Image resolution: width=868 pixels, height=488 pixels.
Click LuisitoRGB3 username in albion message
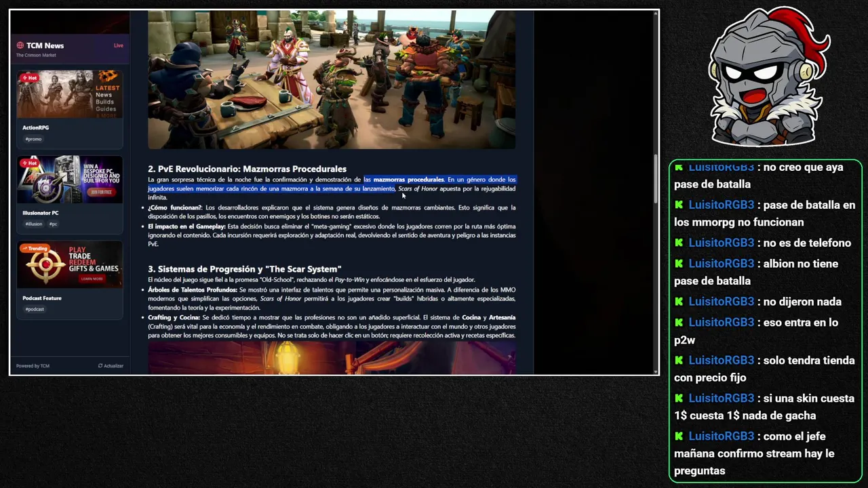point(722,264)
